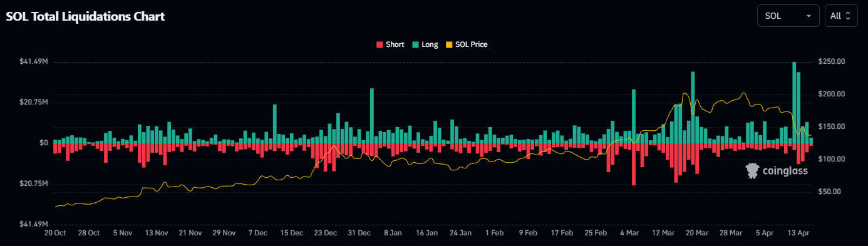Click the $50.00 price axis label
This screenshot has width=868, height=246.
point(830,192)
